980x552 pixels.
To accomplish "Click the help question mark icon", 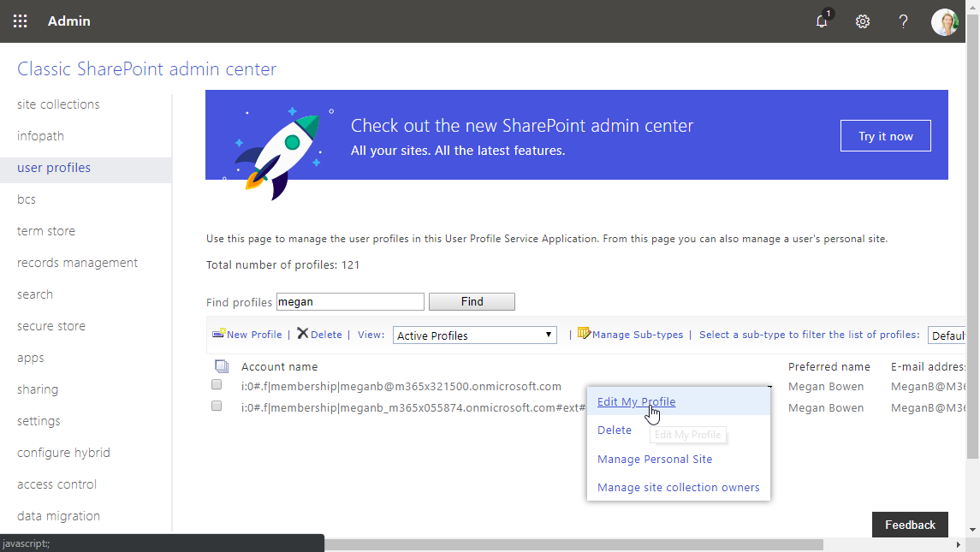I will [903, 21].
